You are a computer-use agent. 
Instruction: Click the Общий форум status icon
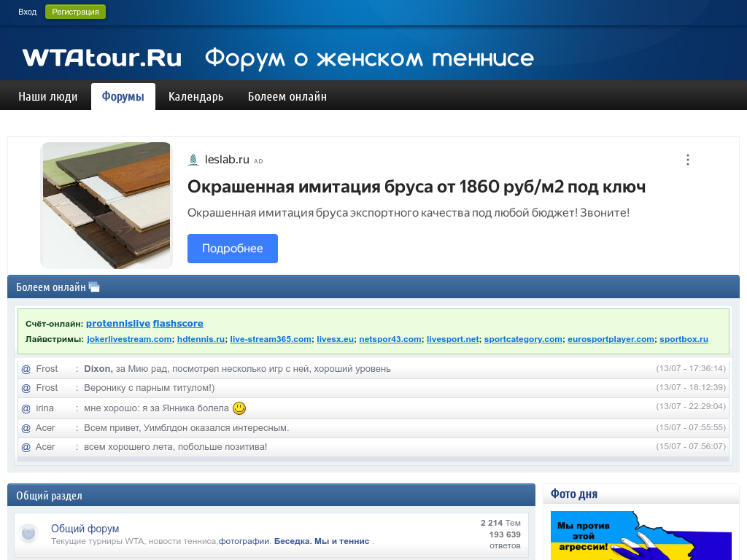pyautogui.click(x=28, y=534)
